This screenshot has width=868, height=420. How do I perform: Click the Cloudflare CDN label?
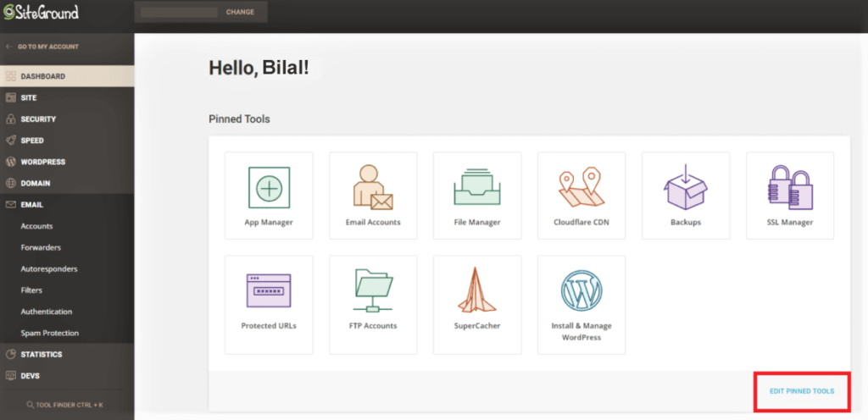click(x=581, y=223)
